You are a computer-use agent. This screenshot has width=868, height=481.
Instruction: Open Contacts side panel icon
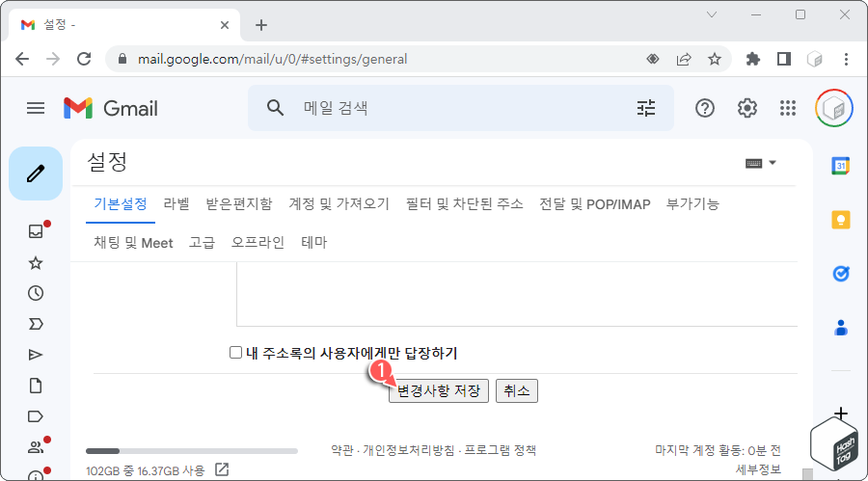(x=841, y=328)
